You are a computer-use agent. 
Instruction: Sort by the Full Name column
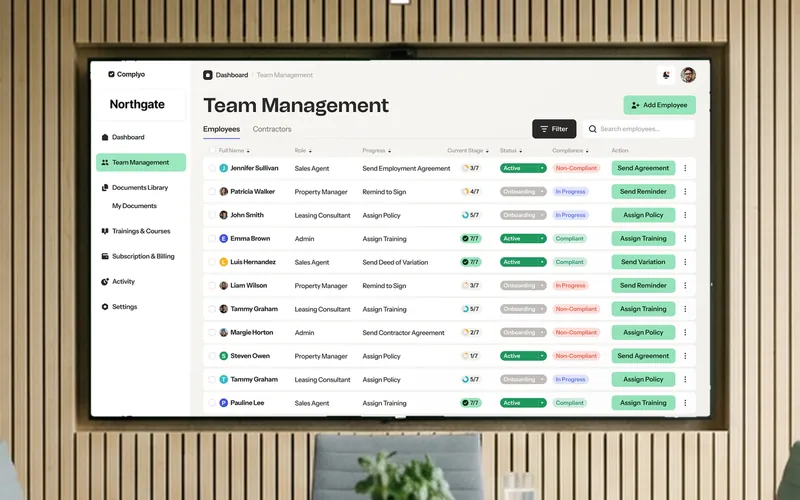click(x=234, y=151)
